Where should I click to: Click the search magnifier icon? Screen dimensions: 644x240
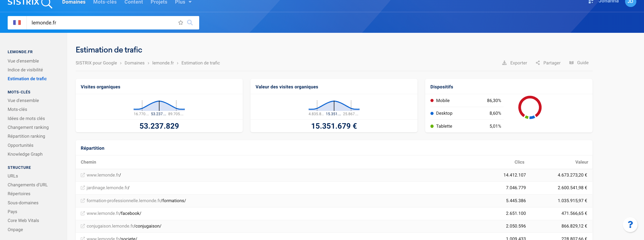click(x=190, y=23)
